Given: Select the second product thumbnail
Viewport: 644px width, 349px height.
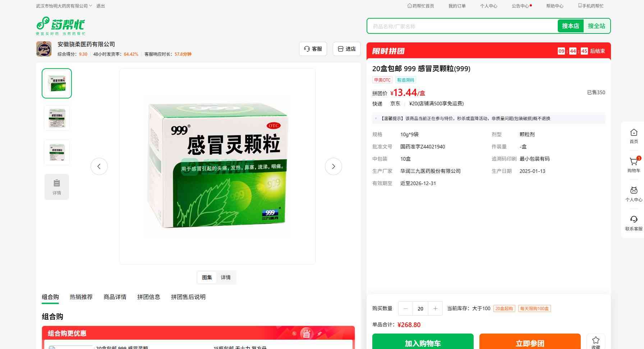Looking at the screenshot, I should pyautogui.click(x=57, y=118).
